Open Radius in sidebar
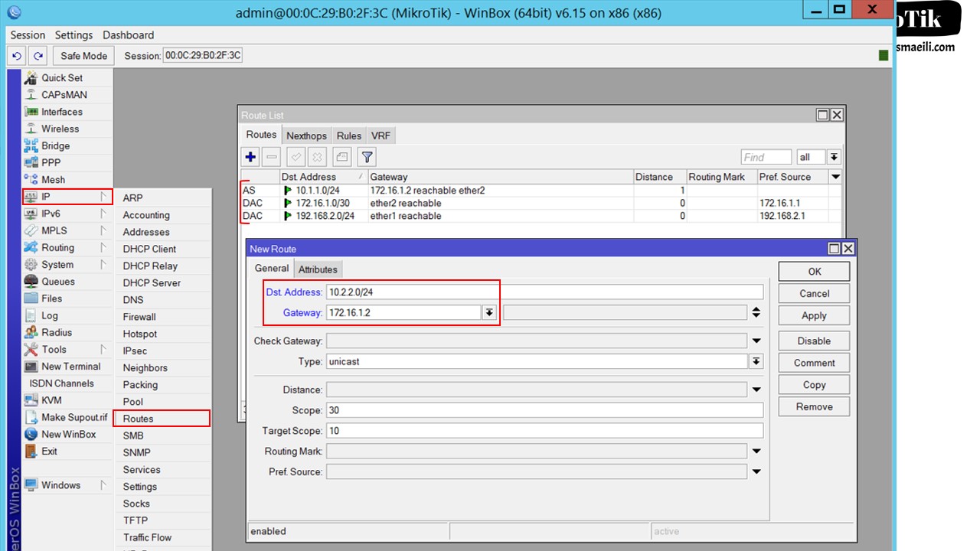Screen dimensions: 980x551 coord(57,332)
